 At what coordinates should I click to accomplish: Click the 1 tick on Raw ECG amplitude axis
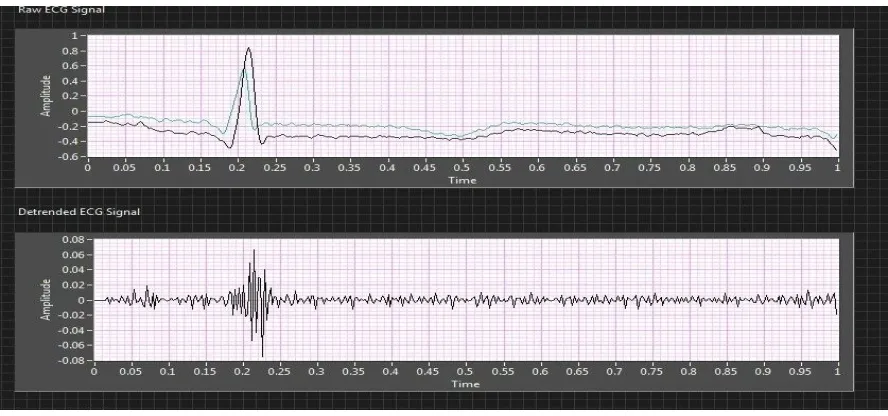click(x=74, y=36)
